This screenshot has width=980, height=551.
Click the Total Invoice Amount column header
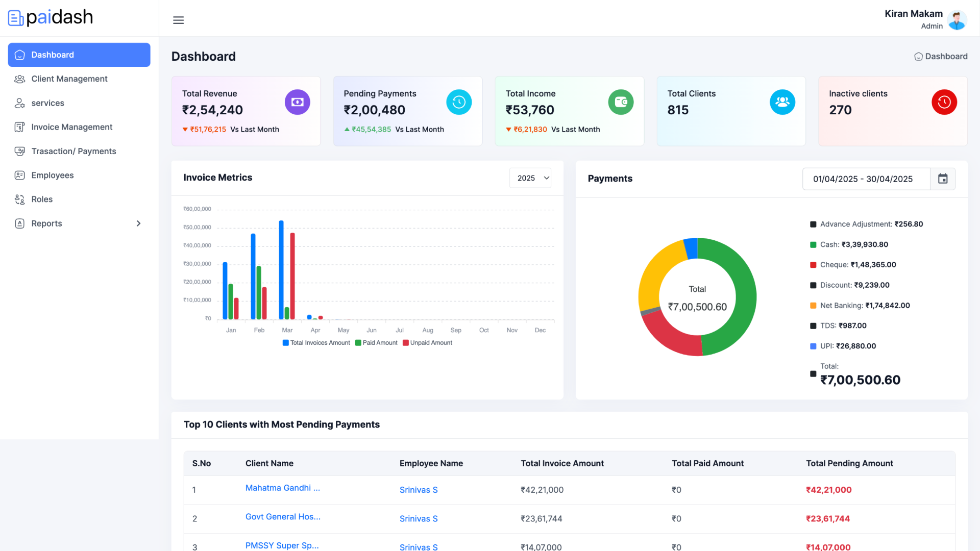tap(562, 464)
